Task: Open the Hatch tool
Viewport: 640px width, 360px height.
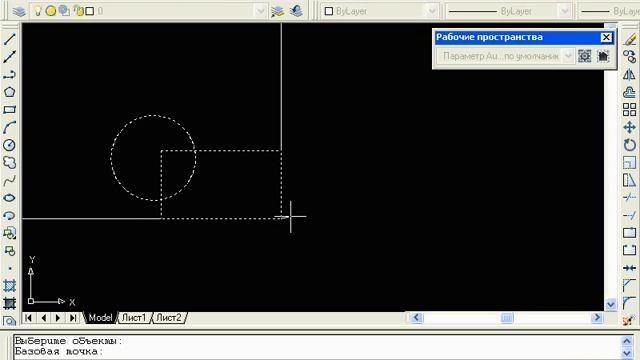Action: point(9,285)
